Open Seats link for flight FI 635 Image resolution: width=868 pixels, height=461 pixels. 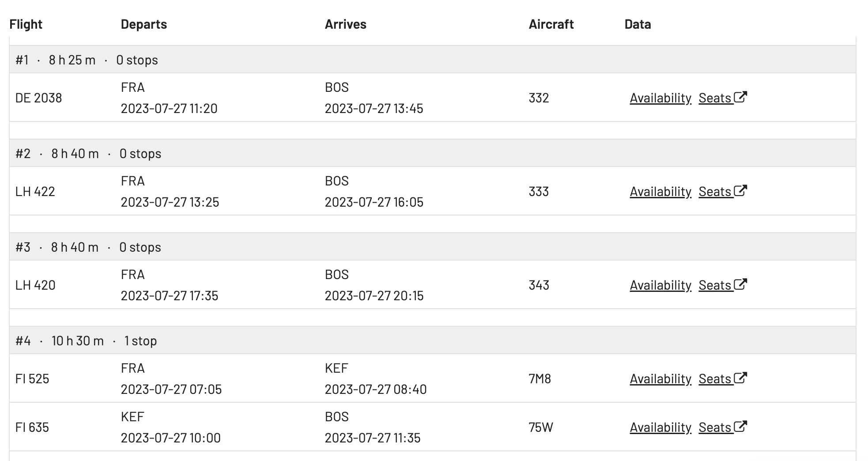(x=715, y=427)
